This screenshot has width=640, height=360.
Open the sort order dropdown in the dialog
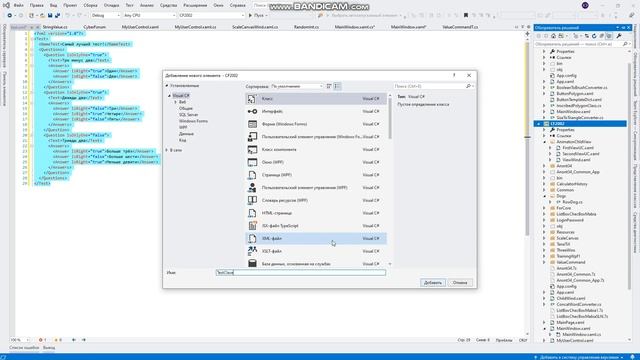(x=297, y=86)
